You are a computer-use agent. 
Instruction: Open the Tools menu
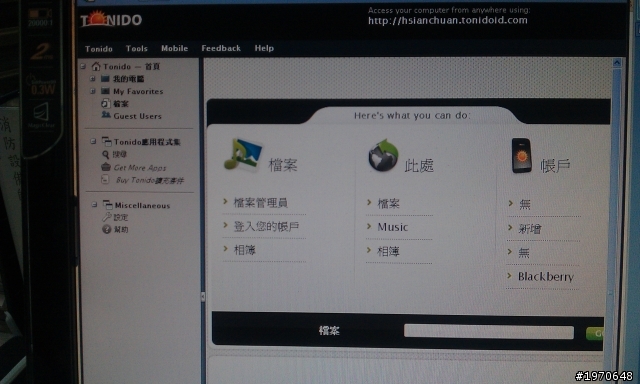tap(136, 48)
